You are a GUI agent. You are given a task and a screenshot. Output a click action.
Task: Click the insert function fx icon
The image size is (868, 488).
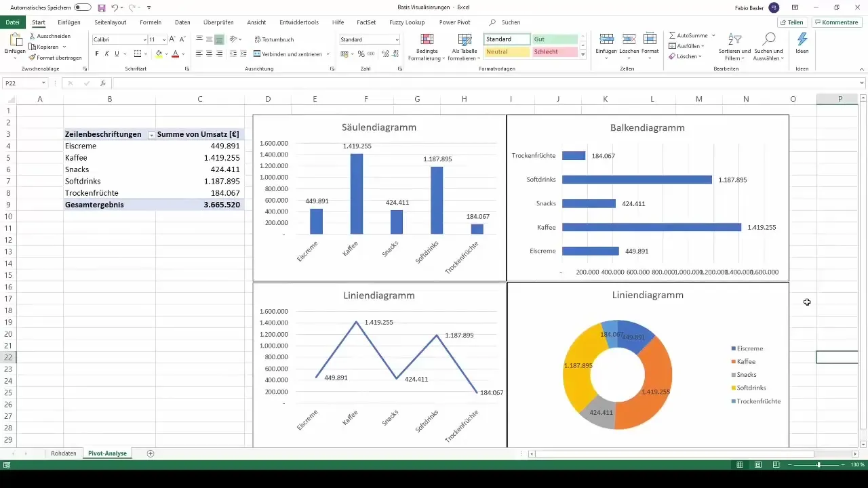(x=102, y=83)
